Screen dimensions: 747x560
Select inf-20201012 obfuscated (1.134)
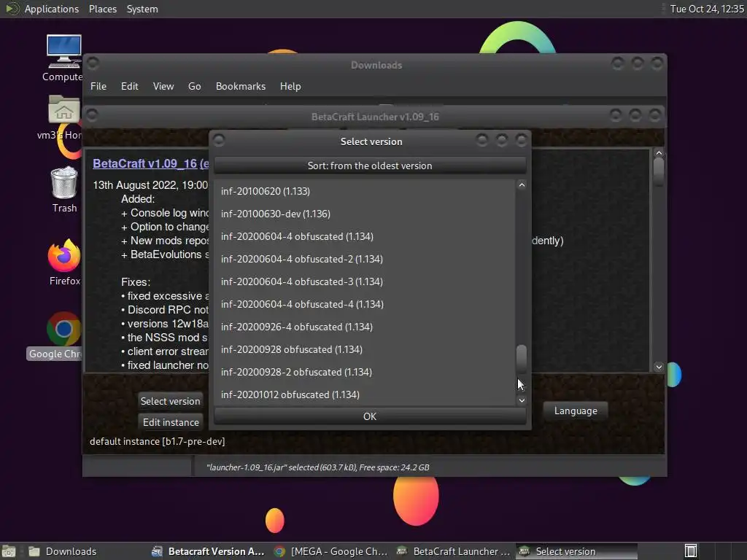(365, 394)
